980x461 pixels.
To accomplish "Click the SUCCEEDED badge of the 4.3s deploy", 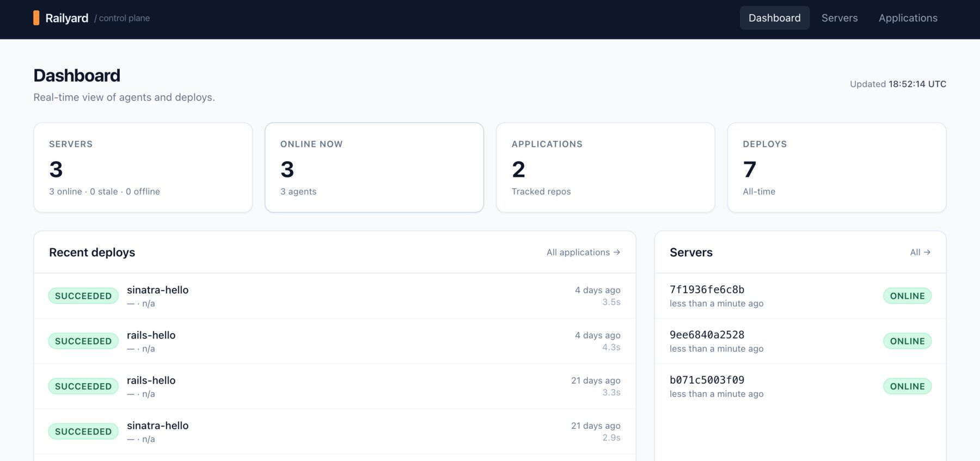I will tap(83, 341).
